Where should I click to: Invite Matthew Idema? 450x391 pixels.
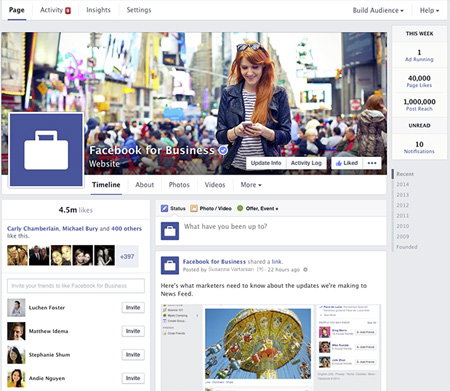(x=133, y=331)
